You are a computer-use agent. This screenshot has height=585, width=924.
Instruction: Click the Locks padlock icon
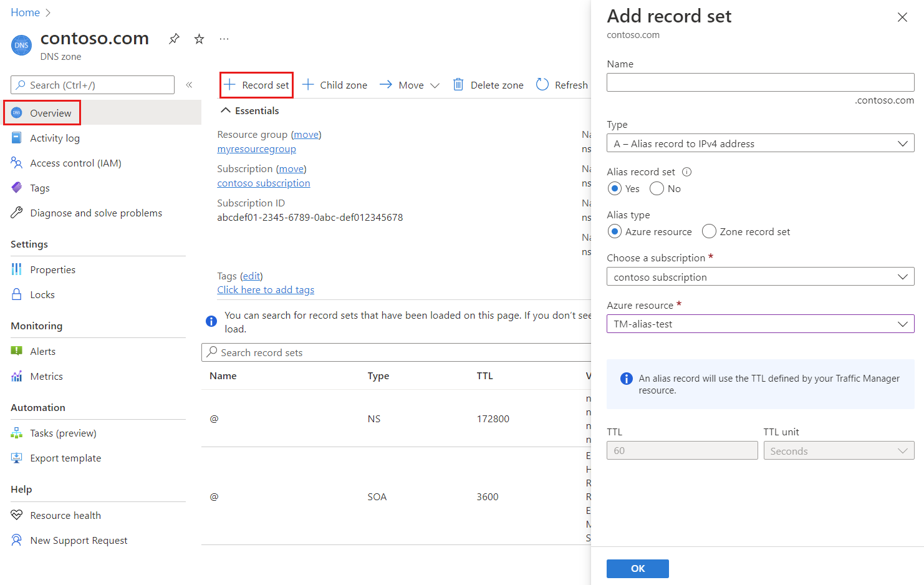tap(17, 294)
